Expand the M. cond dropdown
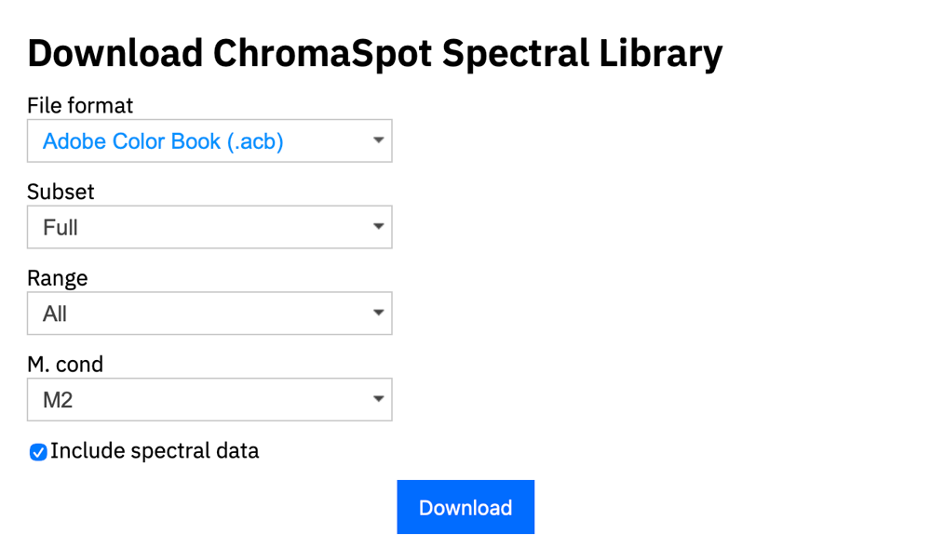 [x=209, y=400]
